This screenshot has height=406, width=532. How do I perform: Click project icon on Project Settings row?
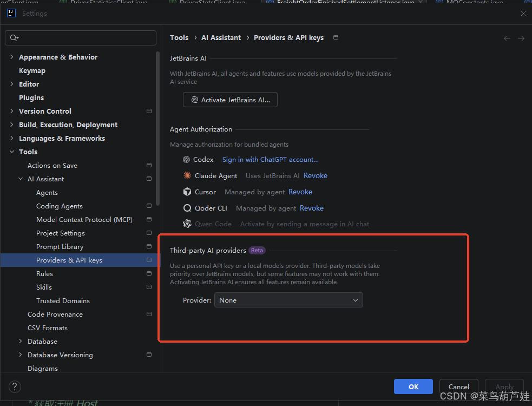tap(149, 233)
